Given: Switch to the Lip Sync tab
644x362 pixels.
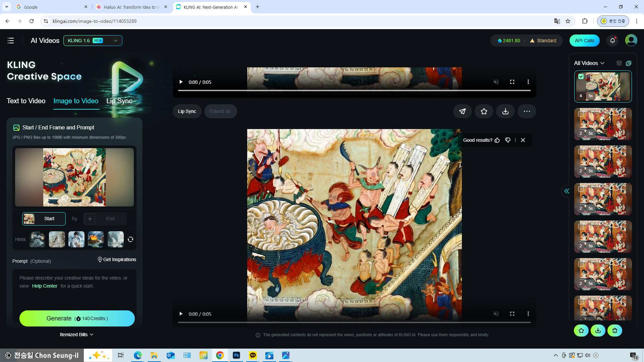Looking at the screenshot, I should click(119, 101).
